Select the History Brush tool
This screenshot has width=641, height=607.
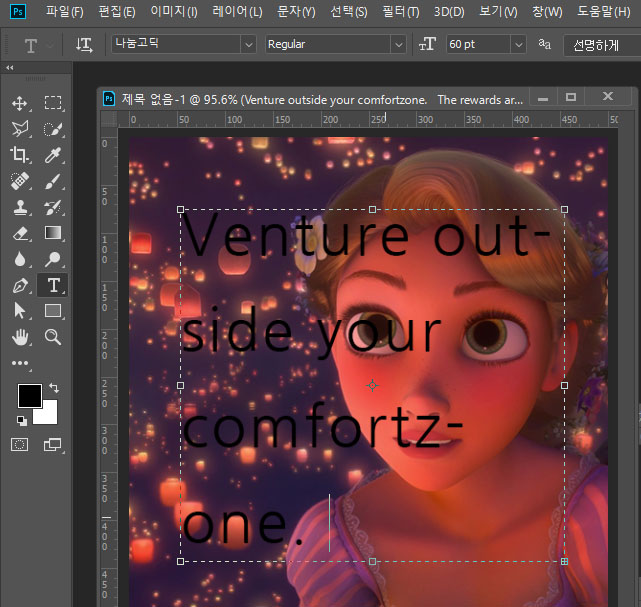point(53,207)
